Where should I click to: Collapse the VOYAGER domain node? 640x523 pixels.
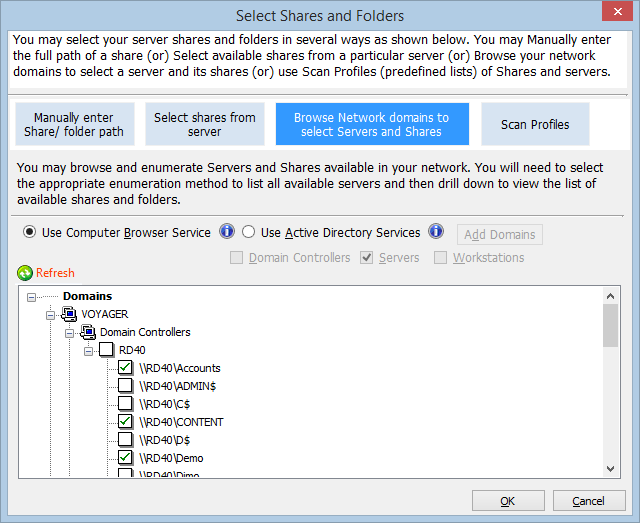50,315
